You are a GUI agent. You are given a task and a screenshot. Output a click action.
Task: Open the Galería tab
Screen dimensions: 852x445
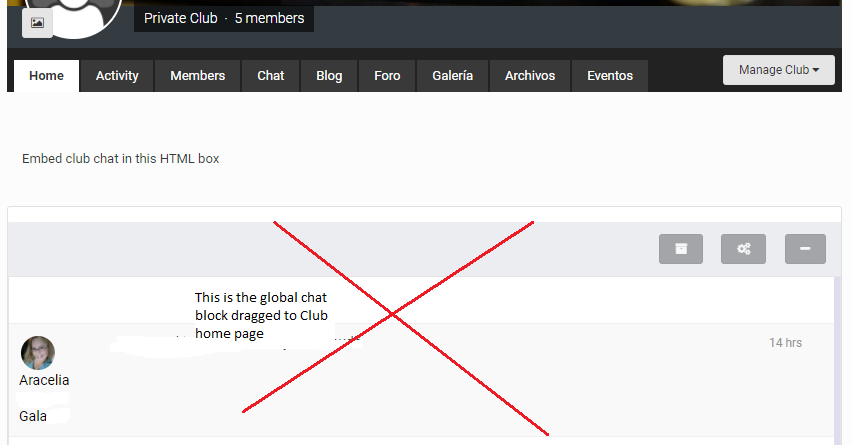(x=453, y=76)
